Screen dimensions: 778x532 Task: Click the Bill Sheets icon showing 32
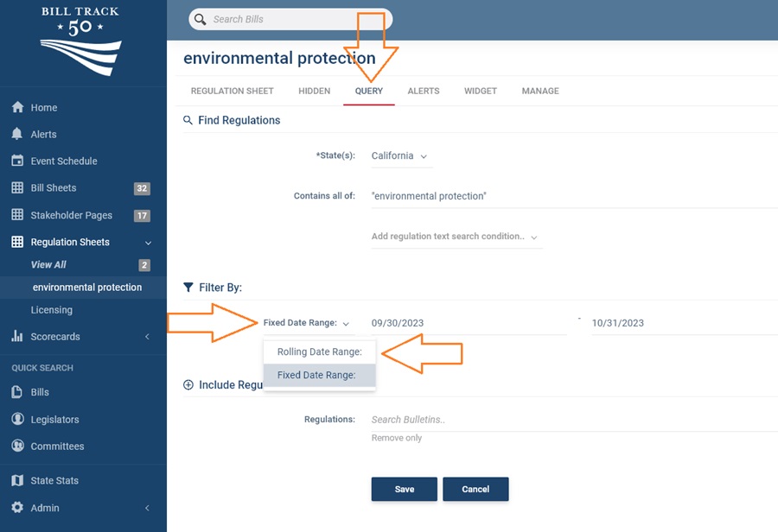(19, 187)
